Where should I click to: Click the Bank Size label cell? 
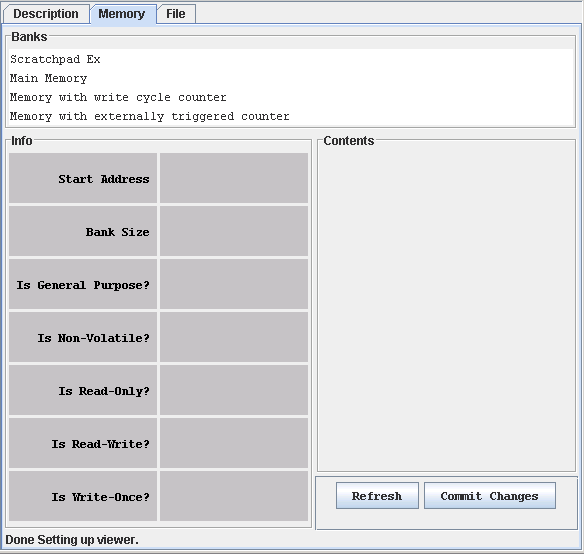(x=83, y=231)
